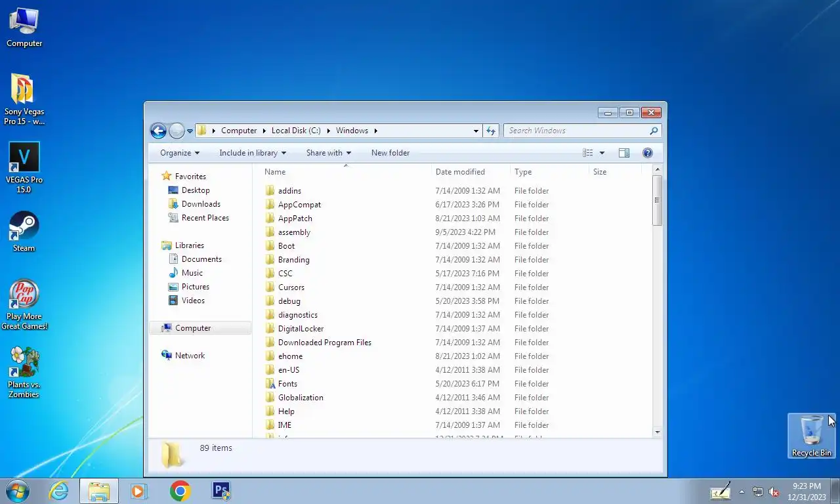Select Videos library
The height and width of the screenshot is (504, 840).
pos(187,301)
